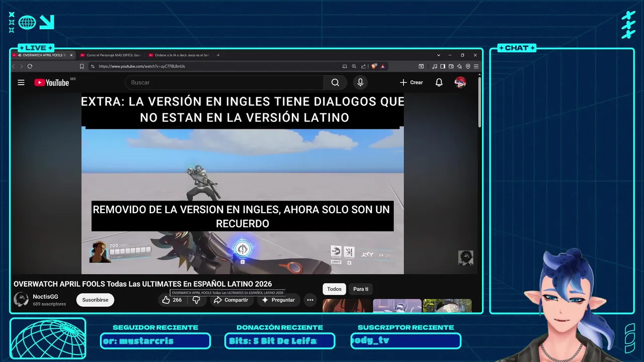Click the picture-in-picture icon in address bar
The width and height of the screenshot is (644, 362).
click(345, 66)
